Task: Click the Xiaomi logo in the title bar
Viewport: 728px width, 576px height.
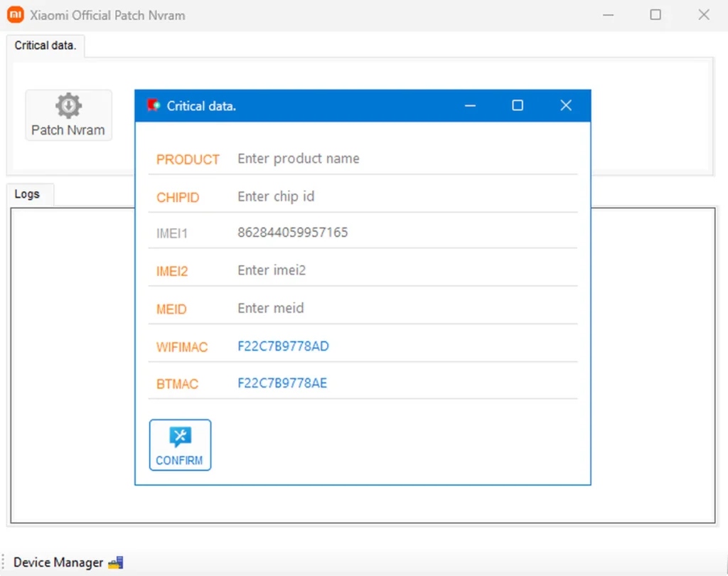Action: pyautogui.click(x=16, y=15)
